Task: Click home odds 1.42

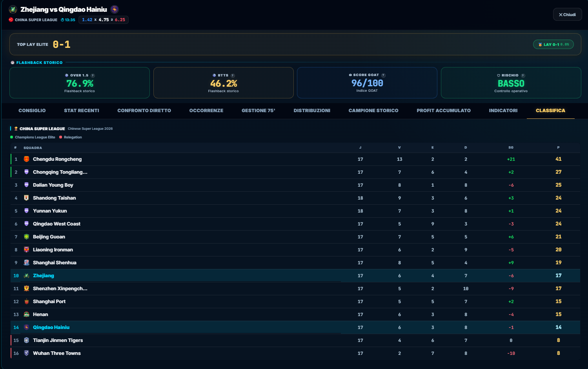Action: [x=87, y=20]
